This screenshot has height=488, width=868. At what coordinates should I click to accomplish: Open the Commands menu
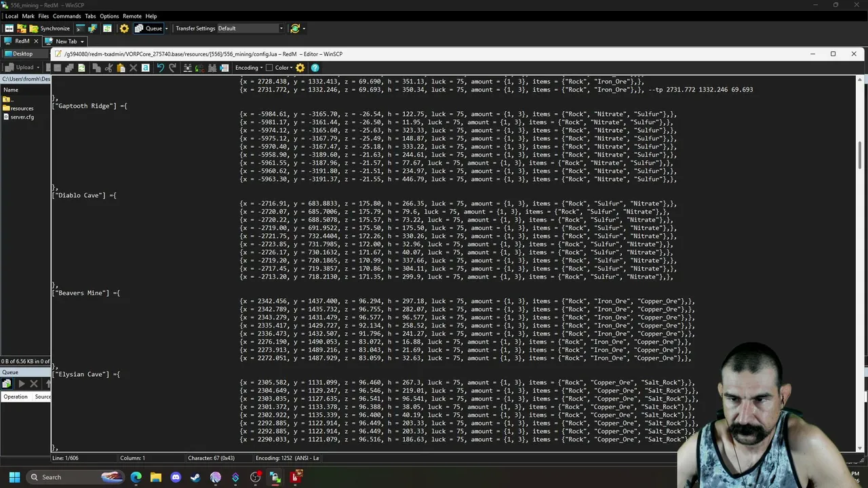pos(66,16)
